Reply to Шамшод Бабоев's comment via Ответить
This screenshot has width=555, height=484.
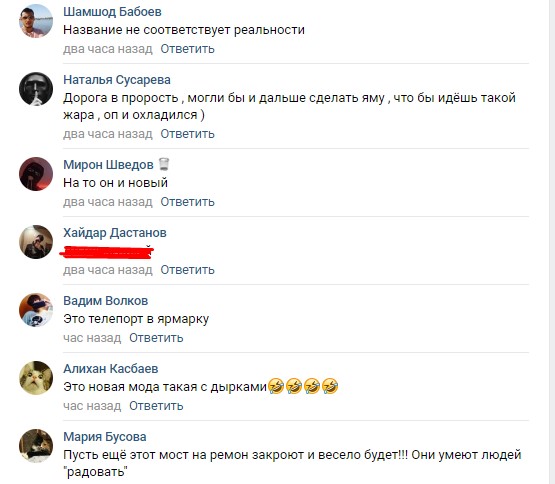tap(188, 49)
